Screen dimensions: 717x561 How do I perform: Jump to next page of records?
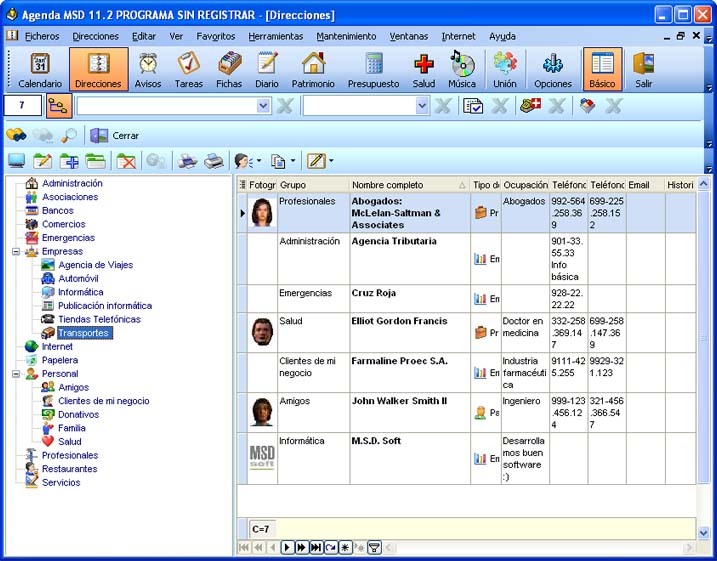tap(301, 547)
